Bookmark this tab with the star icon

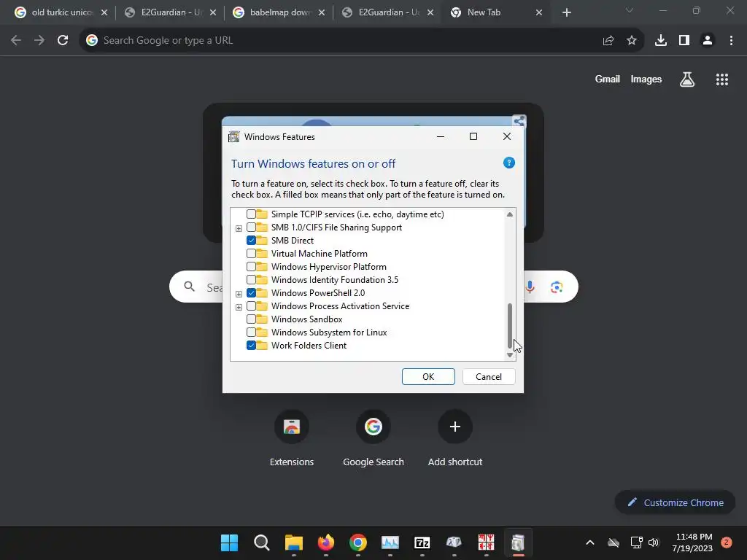632,41
